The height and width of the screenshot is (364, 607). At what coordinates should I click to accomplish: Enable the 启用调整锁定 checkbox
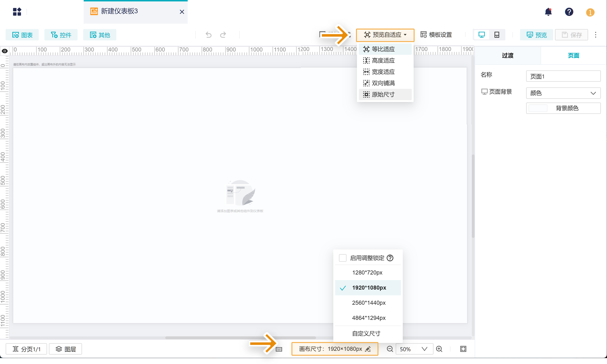tap(343, 258)
